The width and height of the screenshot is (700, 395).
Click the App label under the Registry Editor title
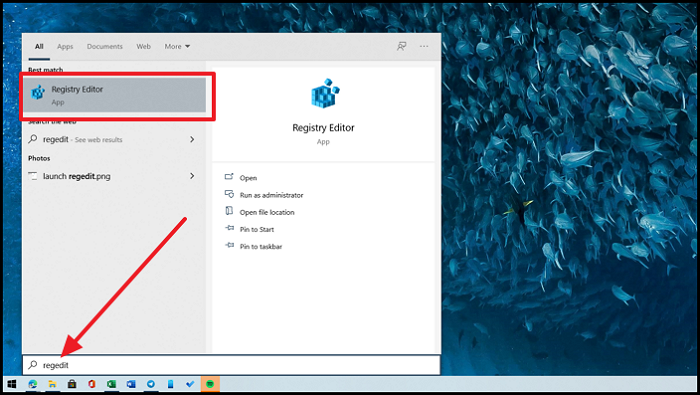point(323,142)
